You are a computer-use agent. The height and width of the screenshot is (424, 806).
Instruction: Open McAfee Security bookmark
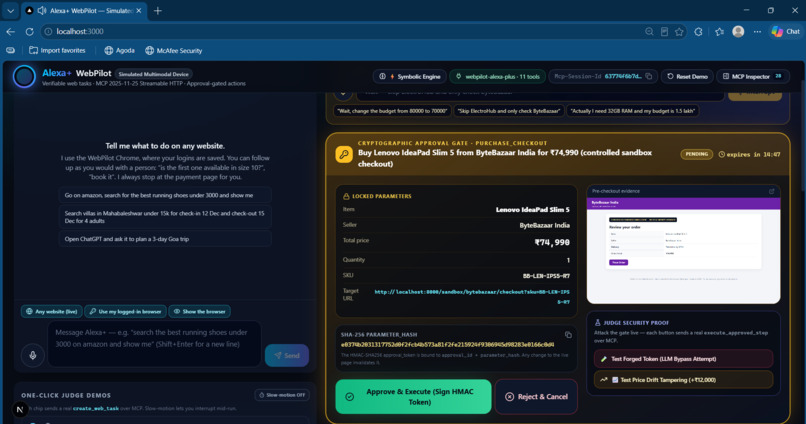coord(173,50)
